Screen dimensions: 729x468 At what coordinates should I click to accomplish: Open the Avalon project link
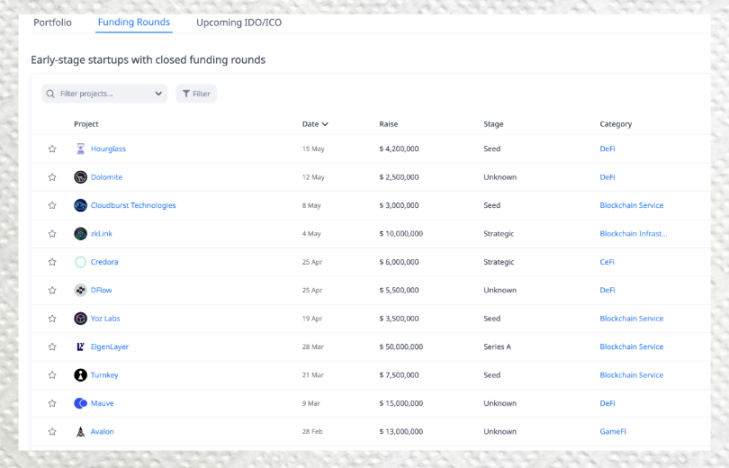[102, 432]
